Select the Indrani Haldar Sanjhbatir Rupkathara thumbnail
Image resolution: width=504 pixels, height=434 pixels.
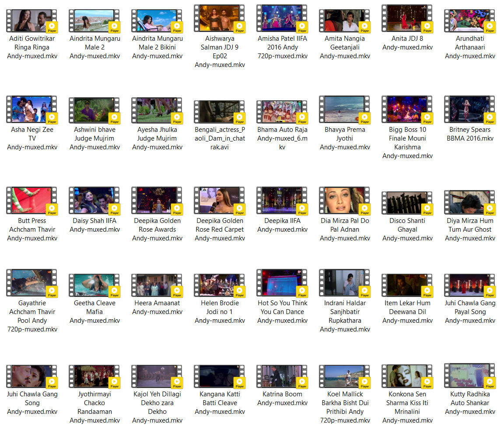click(345, 283)
